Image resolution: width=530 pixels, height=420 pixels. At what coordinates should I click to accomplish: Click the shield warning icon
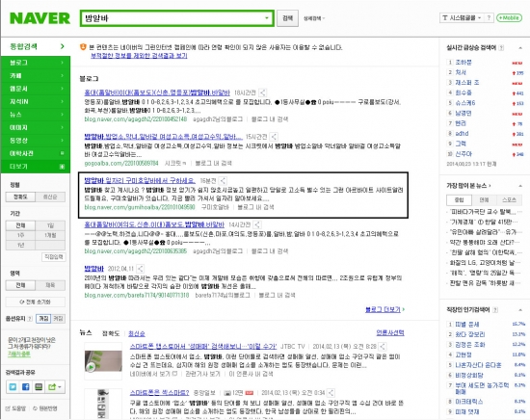pyautogui.click(x=83, y=47)
